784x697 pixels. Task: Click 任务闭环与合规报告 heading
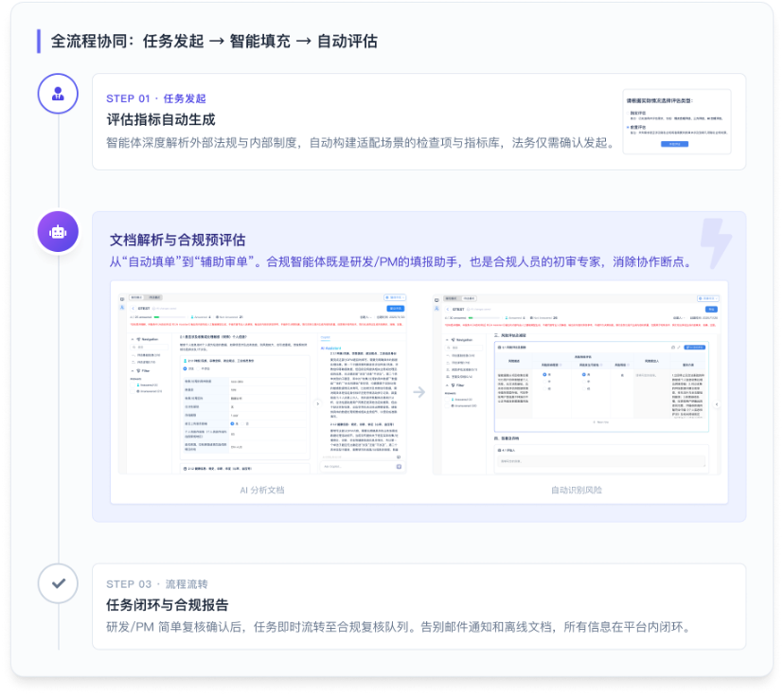(168, 605)
